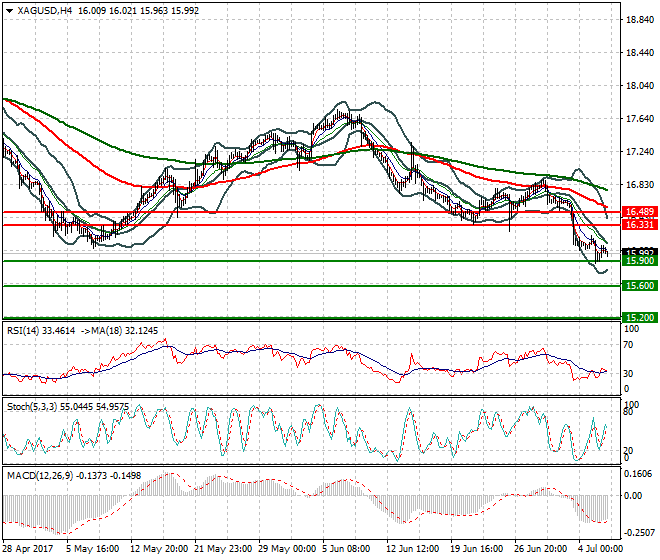Click the MACD 0.1606 scale value
Screen dimensions: 660x560
tap(640, 474)
